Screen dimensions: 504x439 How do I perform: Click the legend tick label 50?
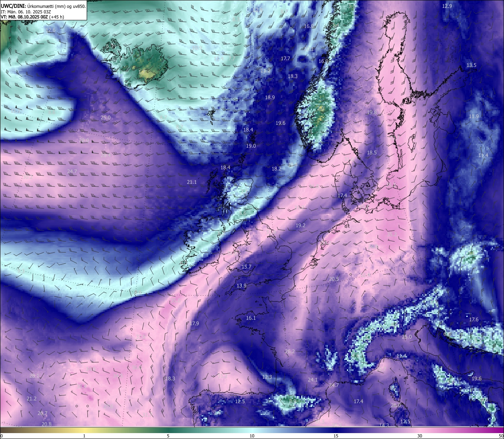coord(501,436)
